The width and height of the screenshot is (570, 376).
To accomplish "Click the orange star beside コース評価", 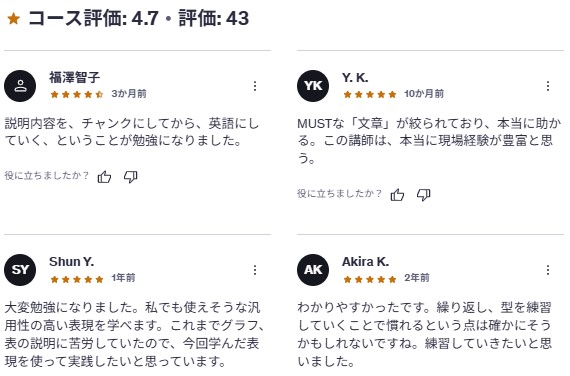I will click(13, 19).
